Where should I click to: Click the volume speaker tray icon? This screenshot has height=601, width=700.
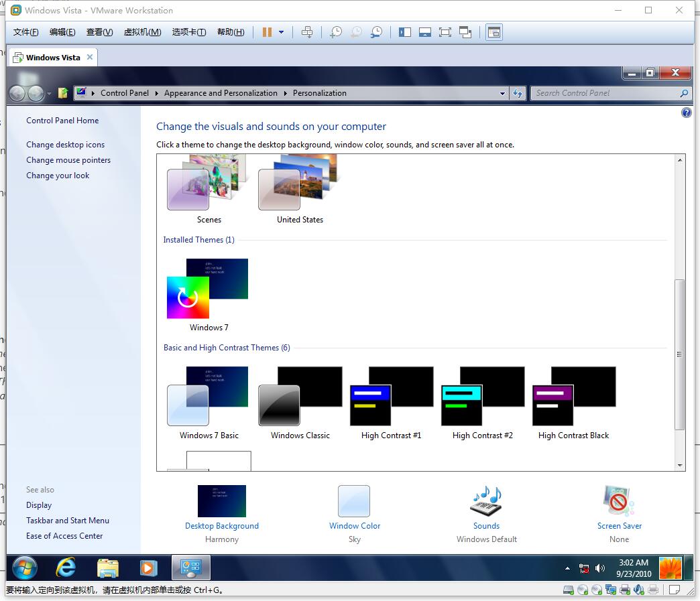pos(600,568)
